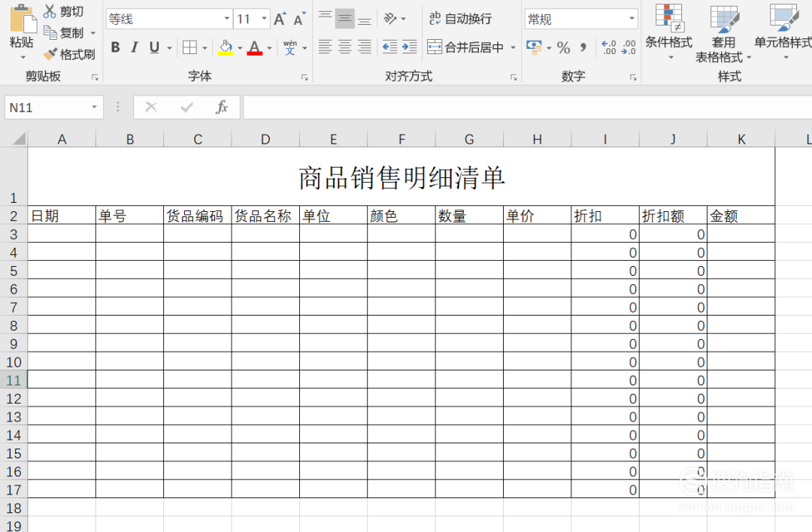Select the Cut (剪切) icon
This screenshot has height=532, width=812.
coord(50,11)
